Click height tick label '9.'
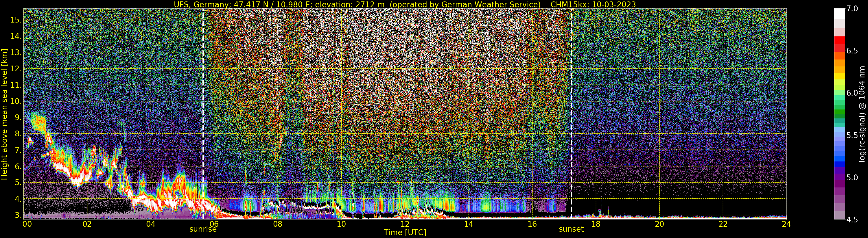The image size is (868, 238). (x=18, y=118)
